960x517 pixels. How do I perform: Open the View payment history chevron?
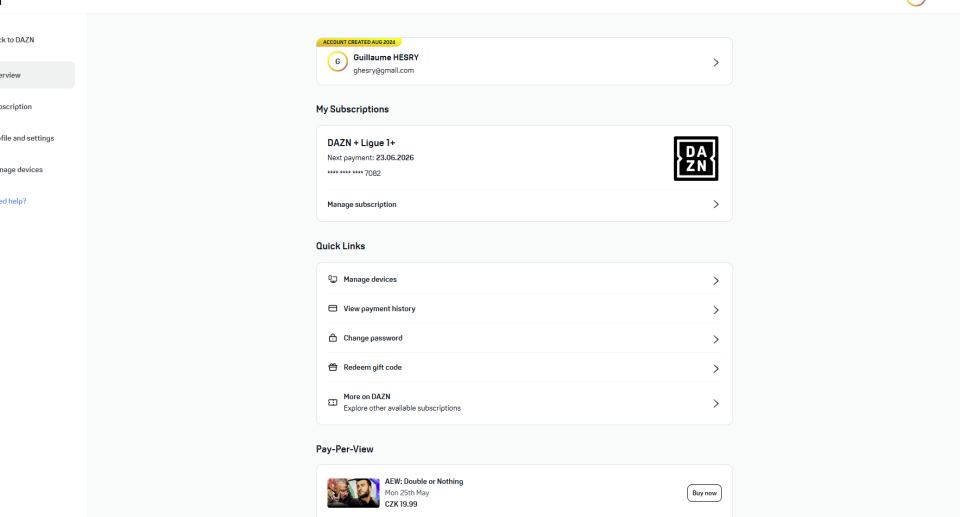[716, 310]
